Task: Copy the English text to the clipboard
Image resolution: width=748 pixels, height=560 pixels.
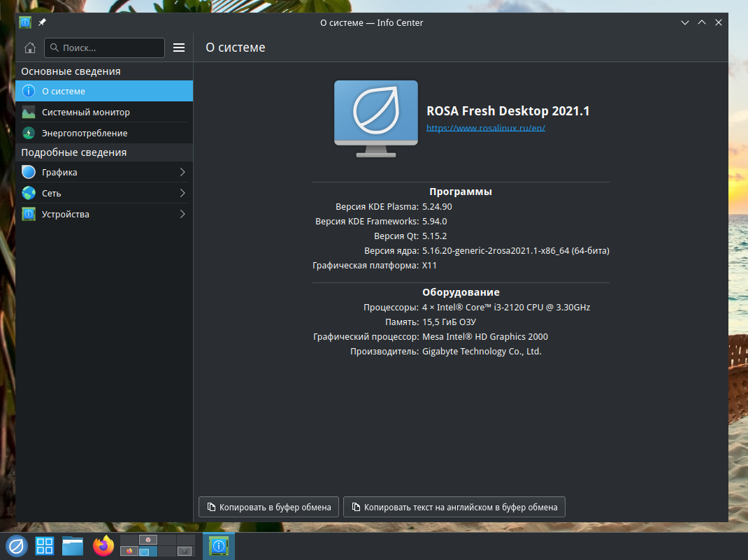Action: (x=454, y=507)
